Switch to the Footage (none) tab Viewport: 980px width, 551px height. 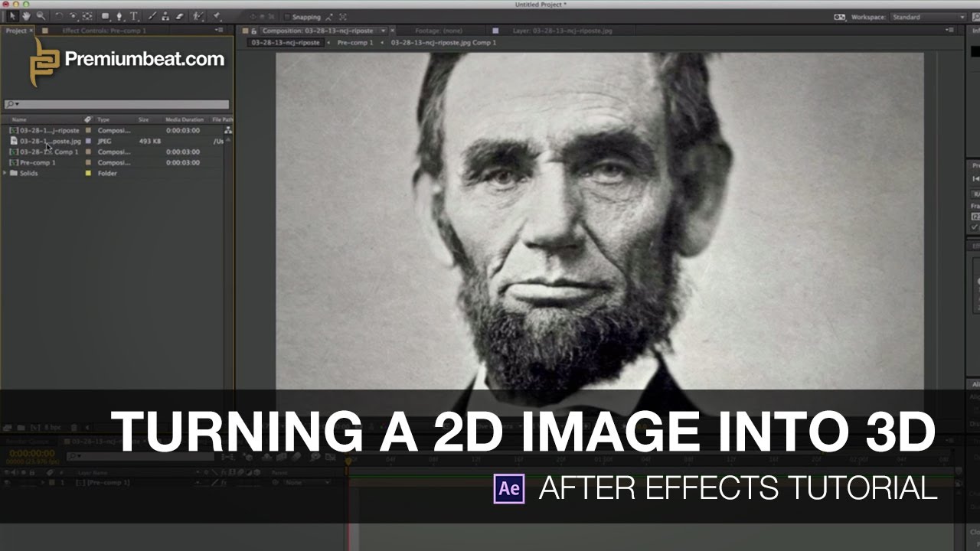point(438,31)
